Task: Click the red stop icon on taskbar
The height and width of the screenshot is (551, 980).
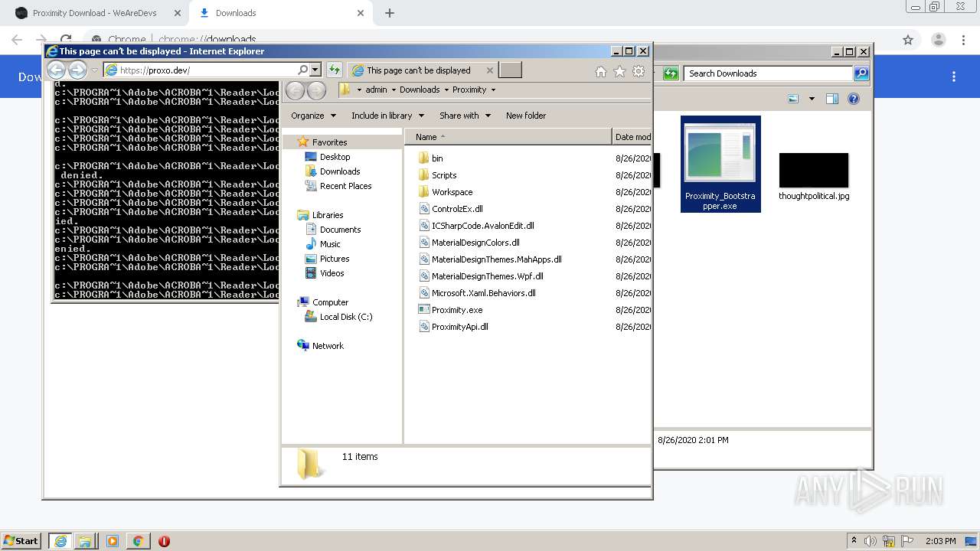Action: click(x=164, y=541)
